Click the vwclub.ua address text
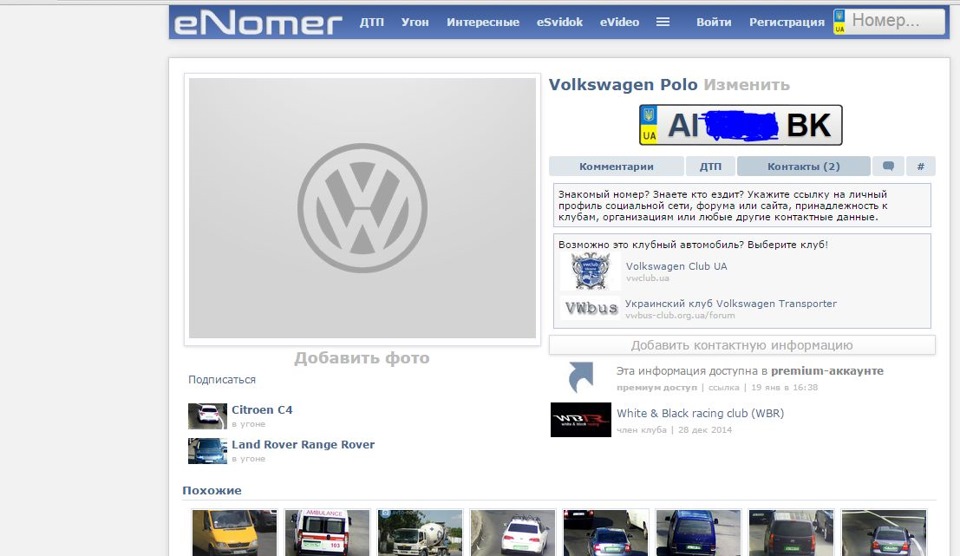This screenshot has height=556, width=960. coord(647,278)
